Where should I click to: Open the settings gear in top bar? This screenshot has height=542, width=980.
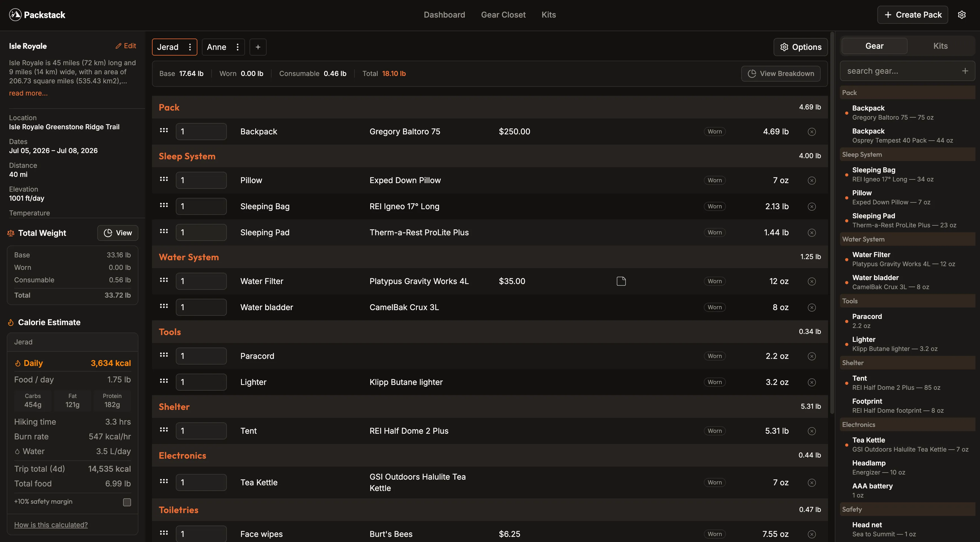pos(961,15)
